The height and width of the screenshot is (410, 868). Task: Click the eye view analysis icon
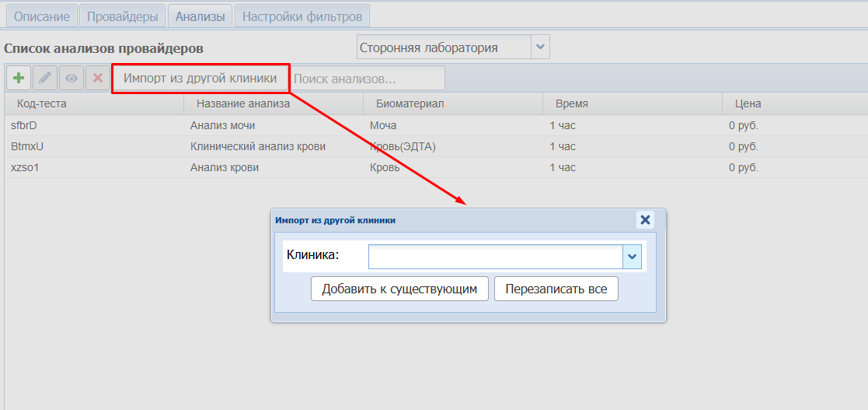point(71,78)
